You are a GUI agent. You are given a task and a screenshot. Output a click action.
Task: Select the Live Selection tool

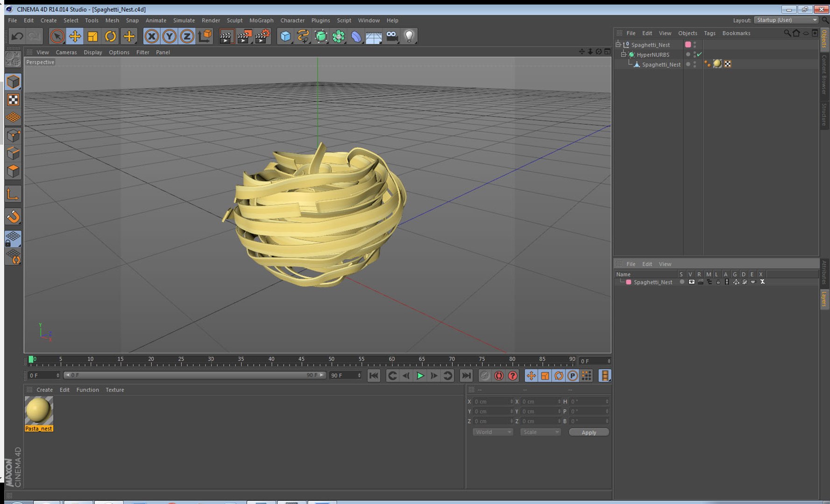(x=57, y=36)
